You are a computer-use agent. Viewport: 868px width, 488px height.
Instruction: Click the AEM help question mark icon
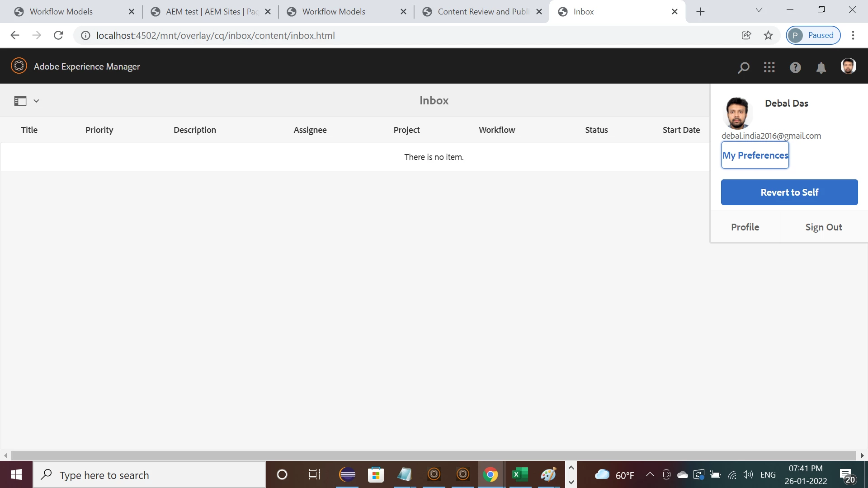coord(795,67)
